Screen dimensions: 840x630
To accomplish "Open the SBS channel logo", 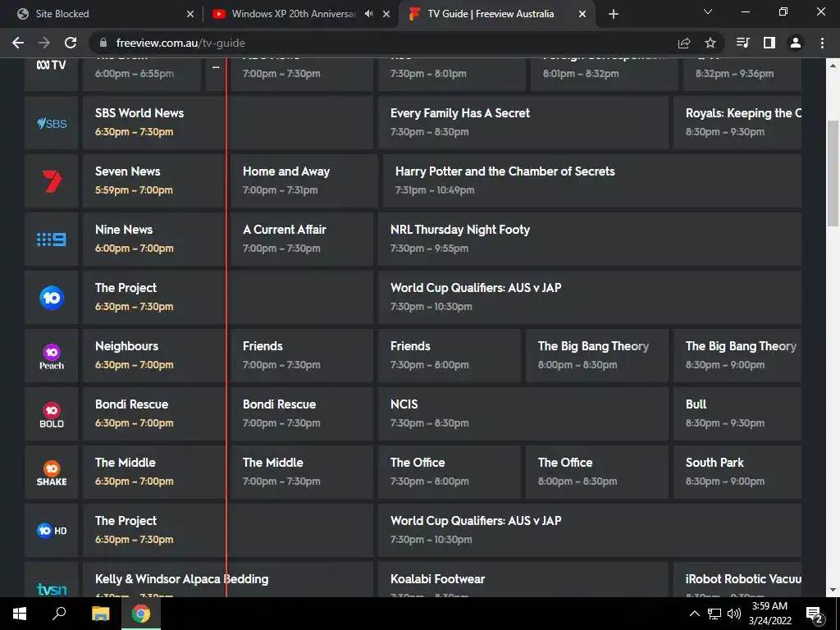I will [52, 123].
